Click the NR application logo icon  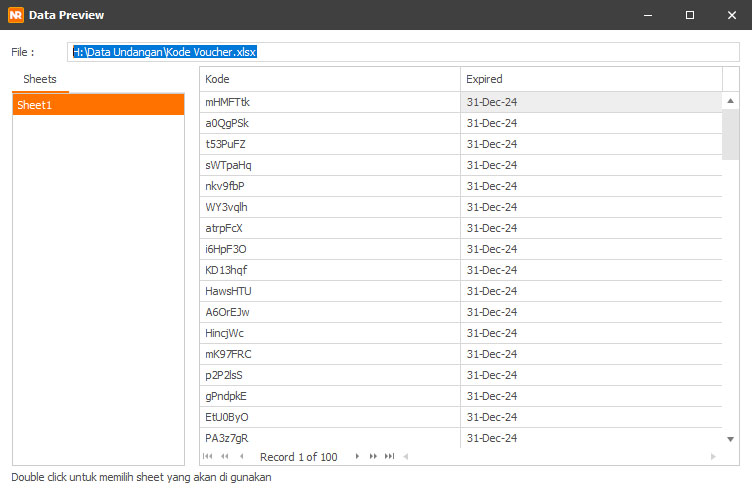pyautogui.click(x=16, y=15)
